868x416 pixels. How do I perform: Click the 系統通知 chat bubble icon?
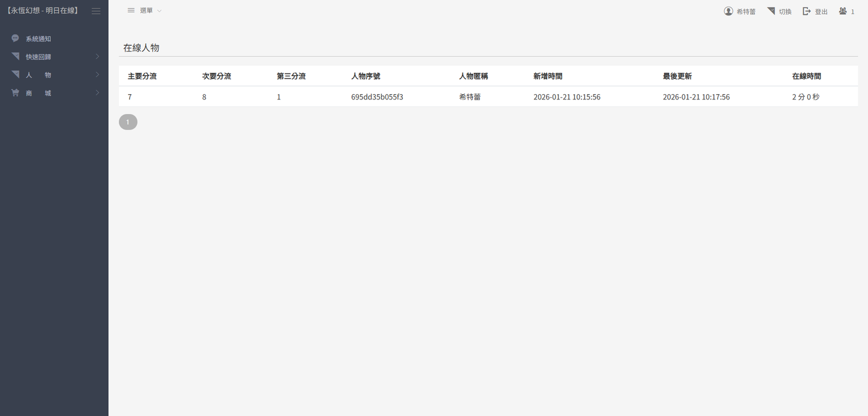tap(16, 39)
